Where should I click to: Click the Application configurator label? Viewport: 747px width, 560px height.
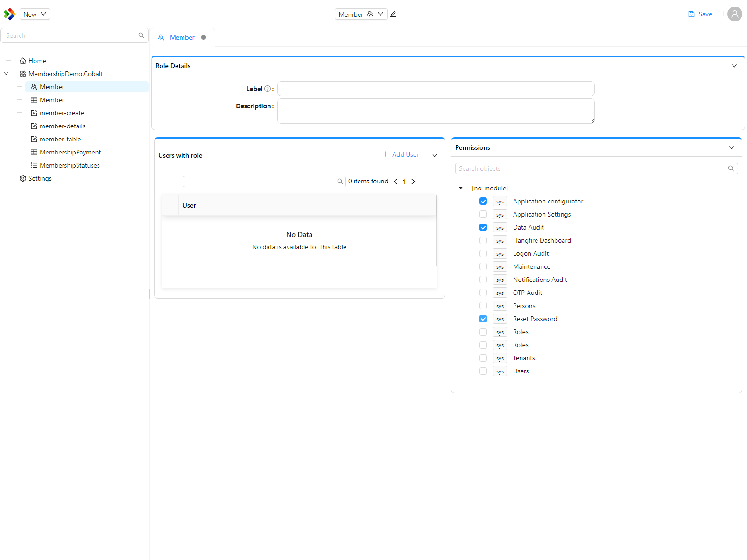(548, 201)
